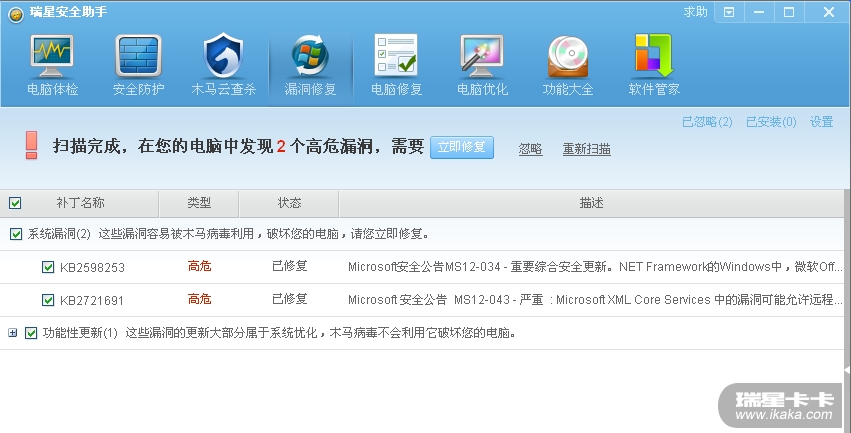The height and width of the screenshot is (433, 851).
Task: Click the 高危 label in KB2721691 row
Action: tap(199, 300)
